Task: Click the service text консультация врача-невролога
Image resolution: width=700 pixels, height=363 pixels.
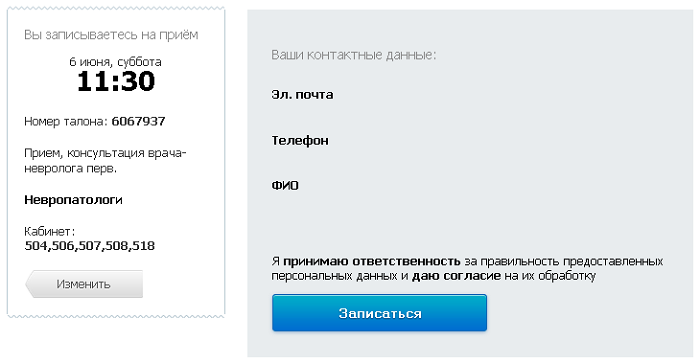Action: (105, 161)
